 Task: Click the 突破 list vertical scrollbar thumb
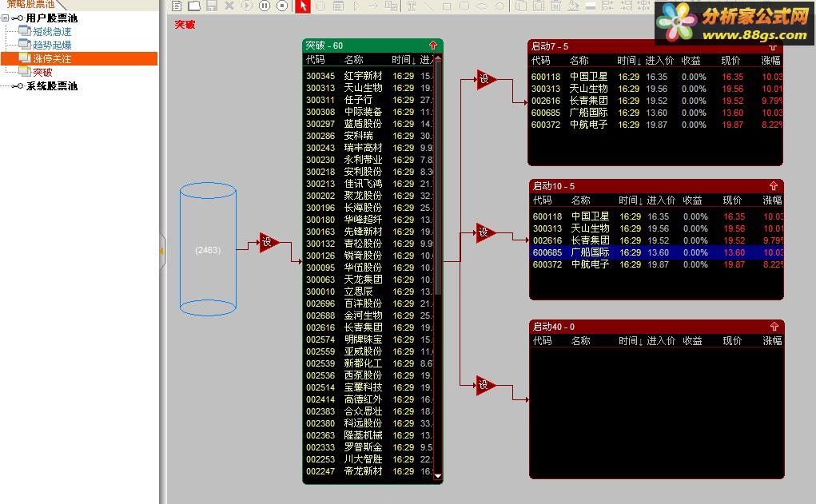pos(438,178)
